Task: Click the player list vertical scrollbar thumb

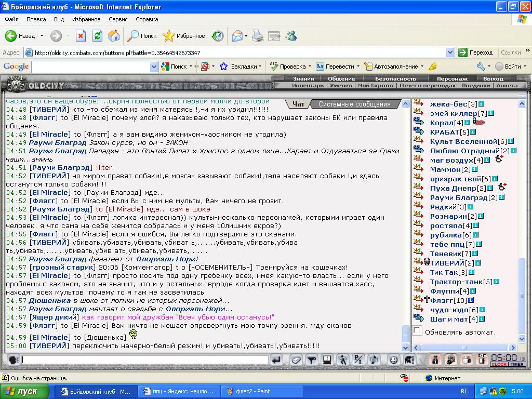Action: pos(522,295)
